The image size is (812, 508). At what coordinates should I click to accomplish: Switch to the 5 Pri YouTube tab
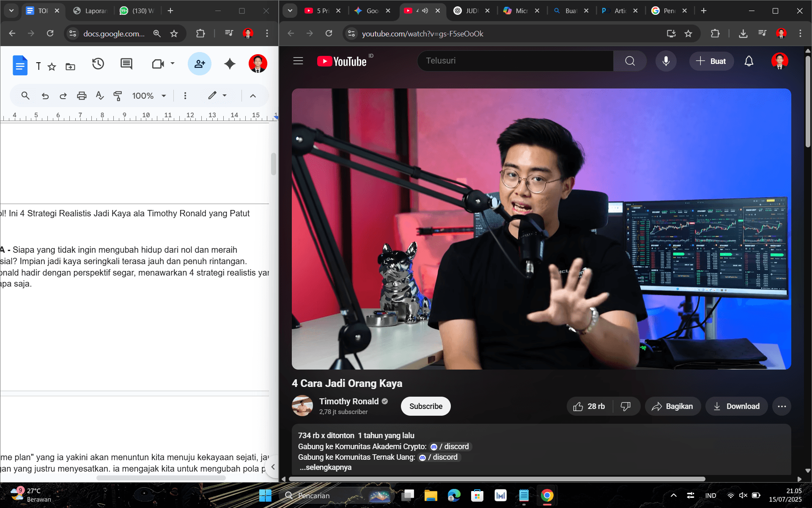coord(322,11)
